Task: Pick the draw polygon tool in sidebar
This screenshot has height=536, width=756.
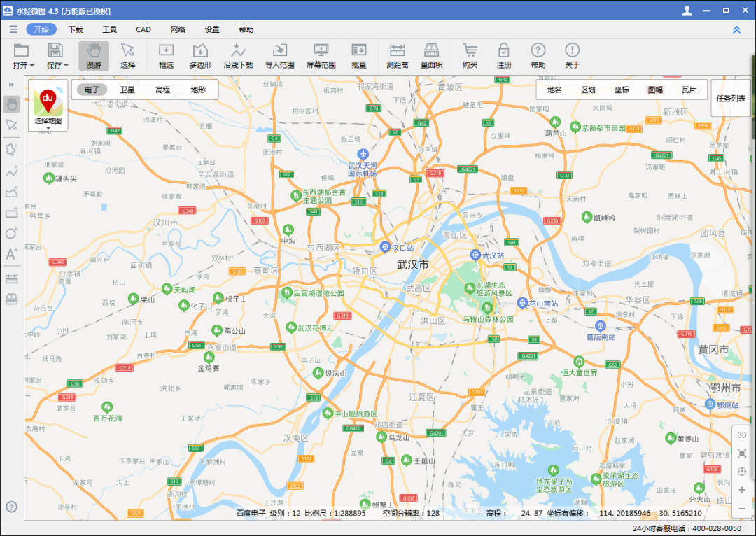Action: [12, 192]
